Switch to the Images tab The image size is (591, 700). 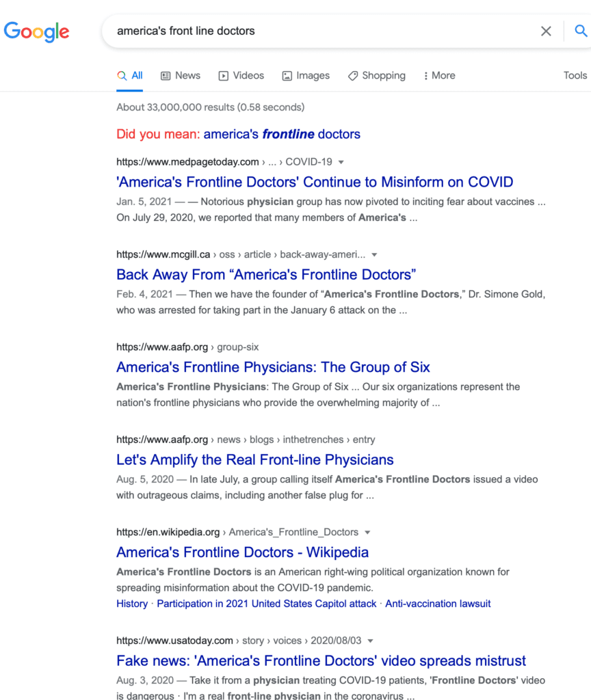click(306, 75)
